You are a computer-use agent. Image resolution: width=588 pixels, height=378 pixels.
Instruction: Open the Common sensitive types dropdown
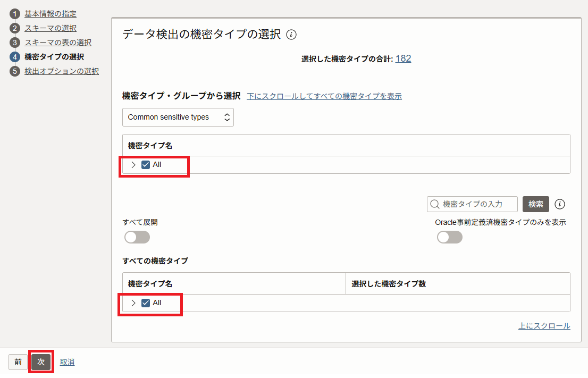point(178,117)
